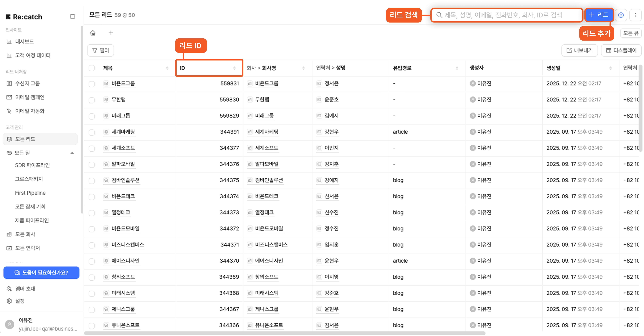
Task: Open 설정 settings in sidebar
Action: tap(20, 301)
